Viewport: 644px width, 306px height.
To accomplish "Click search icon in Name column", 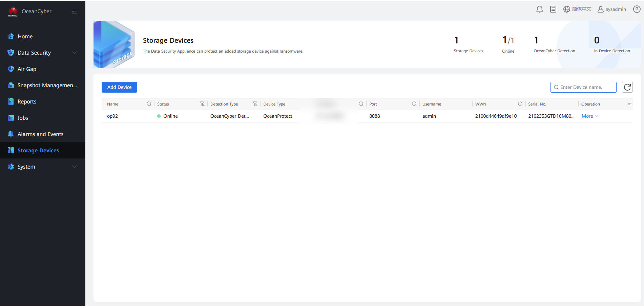I will click(149, 104).
